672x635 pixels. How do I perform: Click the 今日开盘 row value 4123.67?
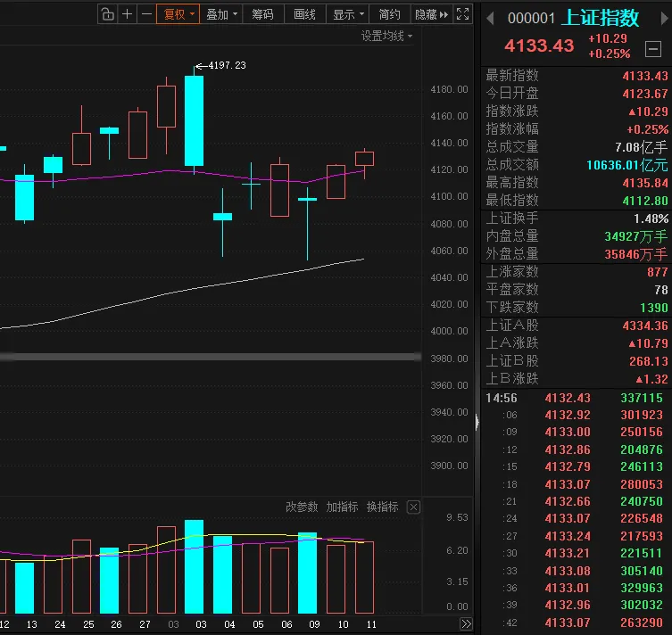coord(645,94)
